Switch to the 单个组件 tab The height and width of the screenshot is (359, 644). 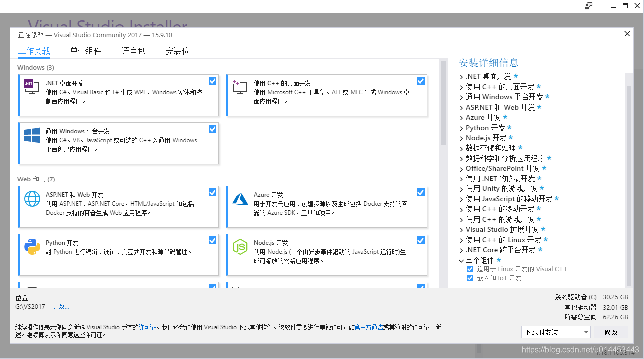coord(86,51)
